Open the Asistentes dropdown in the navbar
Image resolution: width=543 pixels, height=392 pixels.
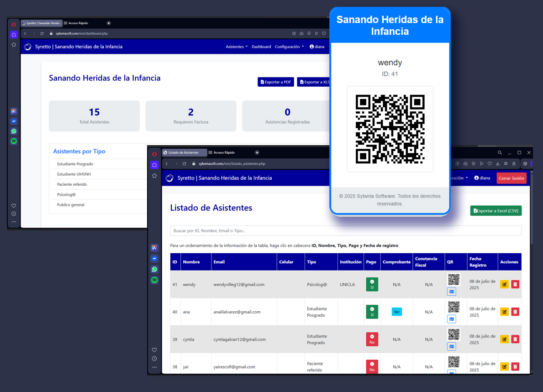[x=236, y=46]
